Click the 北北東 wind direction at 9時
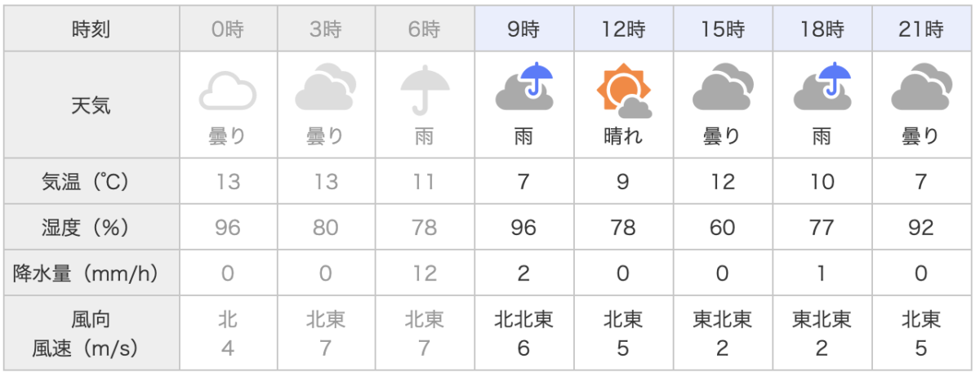 coord(523,319)
